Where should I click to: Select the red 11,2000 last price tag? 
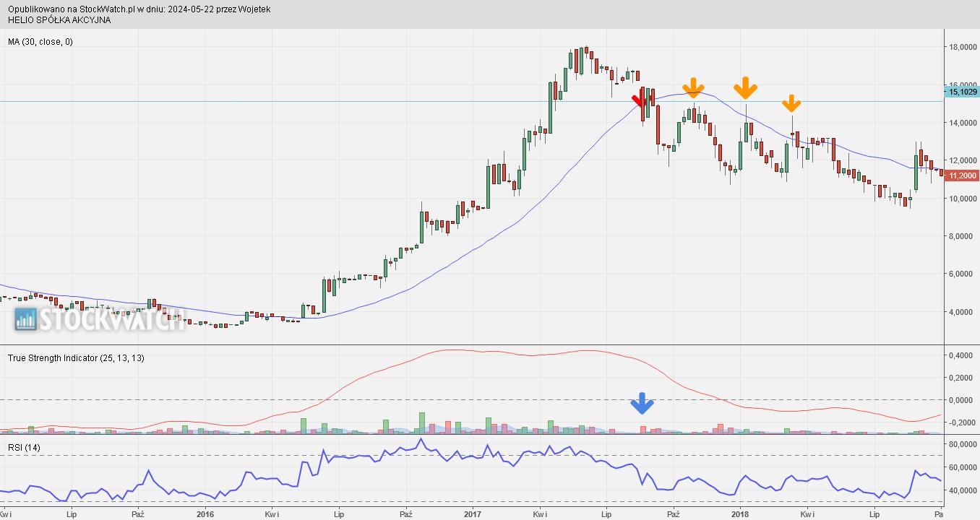point(962,175)
